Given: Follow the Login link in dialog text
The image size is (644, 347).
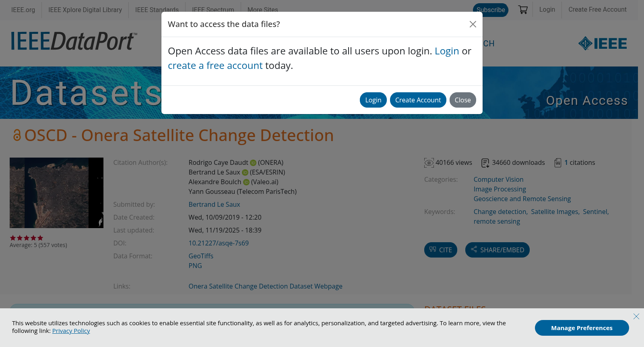Looking at the screenshot, I should tap(447, 51).
